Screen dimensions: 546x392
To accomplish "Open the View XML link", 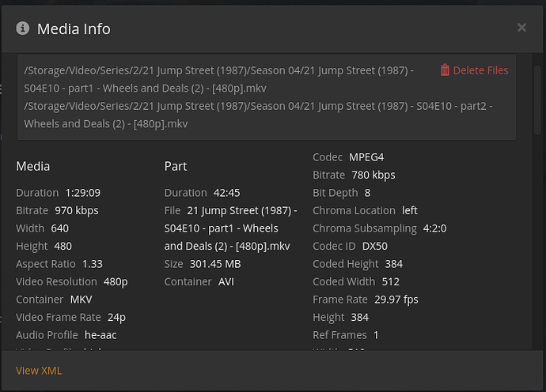I will pyautogui.click(x=39, y=371).
